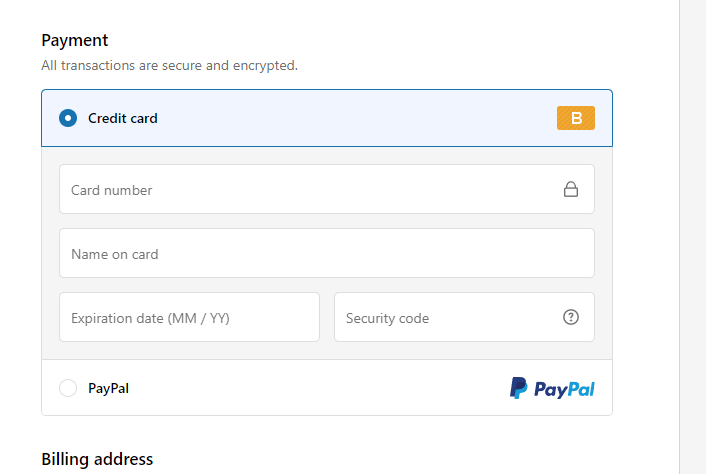Click the padlock icon in Card number
The width and height of the screenshot is (706, 474).
click(x=570, y=189)
